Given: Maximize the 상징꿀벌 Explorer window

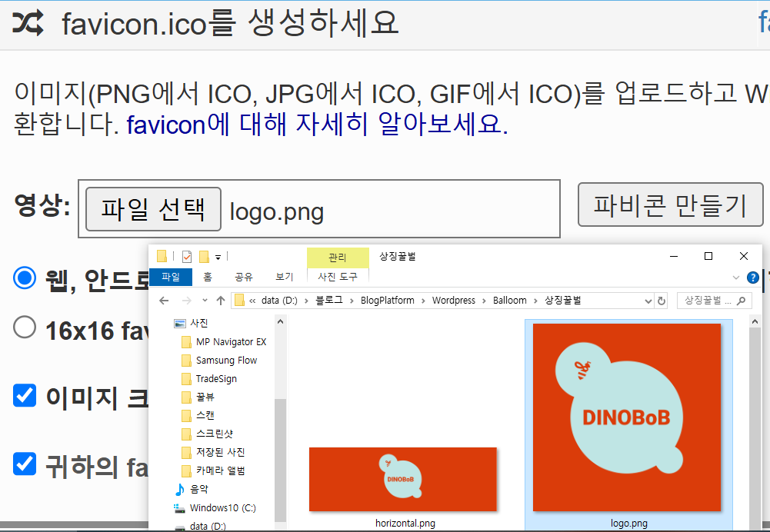Looking at the screenshot, I should [708, 256].
